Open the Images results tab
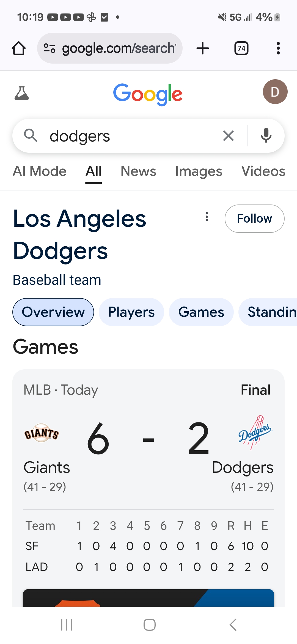The height and width of the screenshot is (644, 297). [x=199, y=171]
